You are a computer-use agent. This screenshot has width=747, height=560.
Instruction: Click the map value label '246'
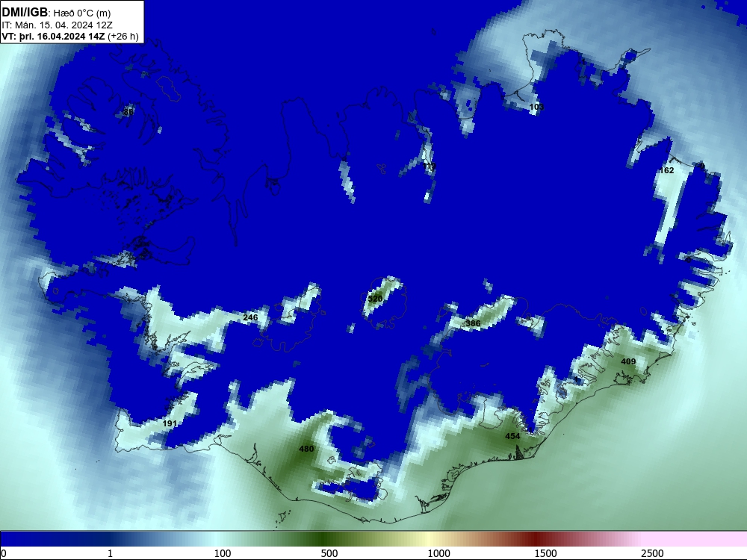(250, 317)
